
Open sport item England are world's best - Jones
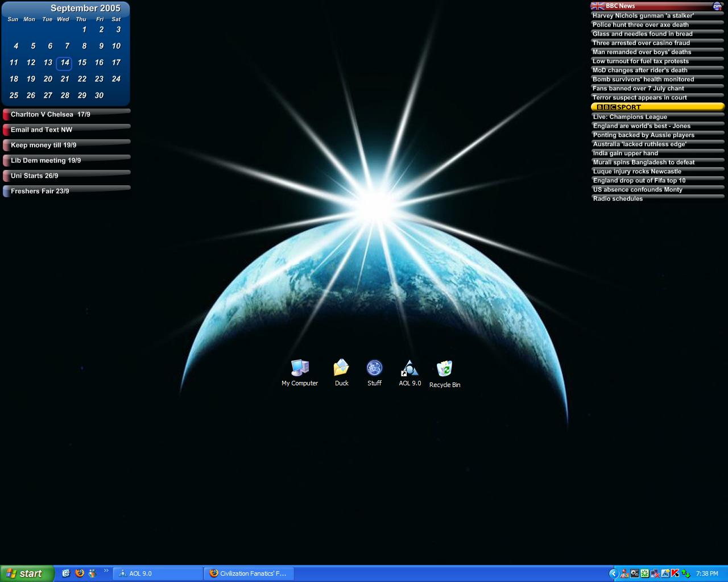coord(657,126)
